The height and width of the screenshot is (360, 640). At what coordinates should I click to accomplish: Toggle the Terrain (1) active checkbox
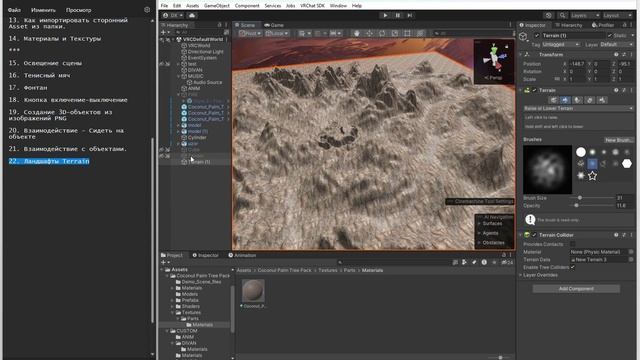[537, 36]
